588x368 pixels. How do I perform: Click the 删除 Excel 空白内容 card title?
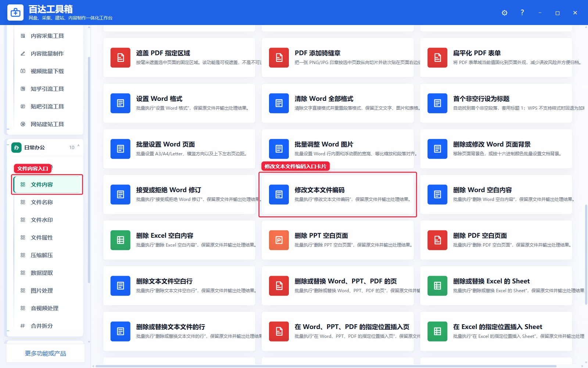[165, 236]
